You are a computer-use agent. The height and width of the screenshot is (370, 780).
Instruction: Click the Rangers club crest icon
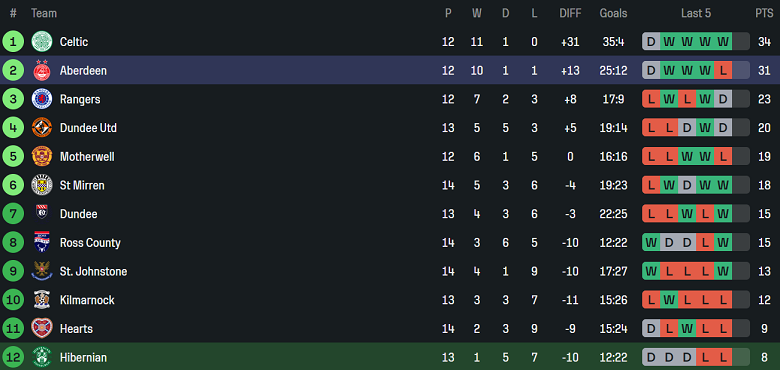pos(42,99)
